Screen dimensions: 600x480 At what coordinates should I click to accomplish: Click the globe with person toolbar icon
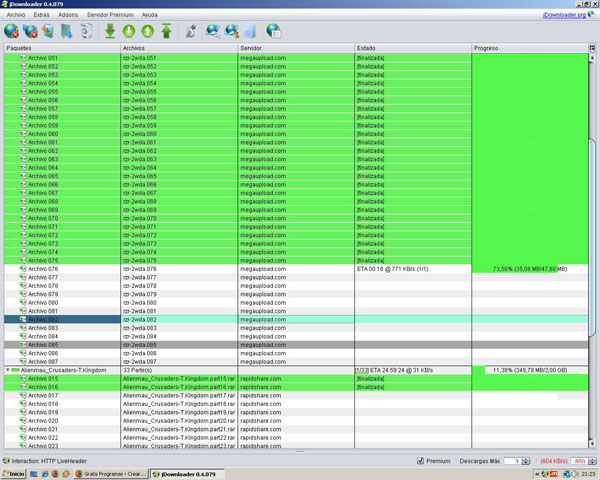pos(232,31)
